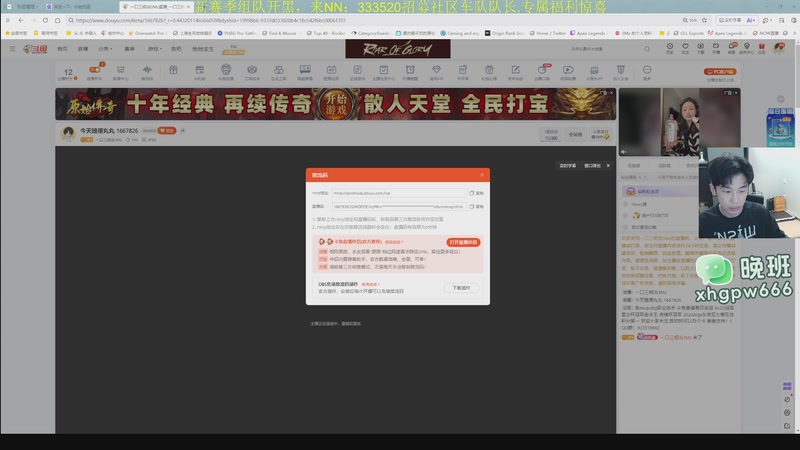Reload the page with the refresh icon

point(45,20)
